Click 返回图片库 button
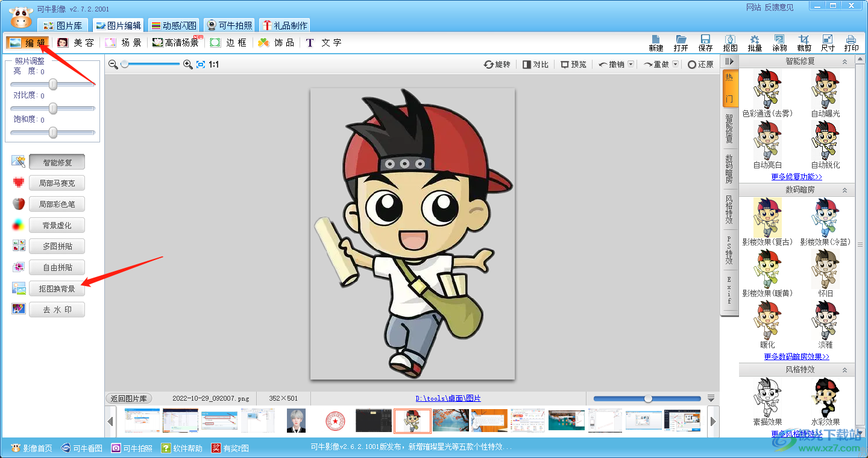Viewport: 868px width, 458px height. pyautogui.click(x=130, y=398)
